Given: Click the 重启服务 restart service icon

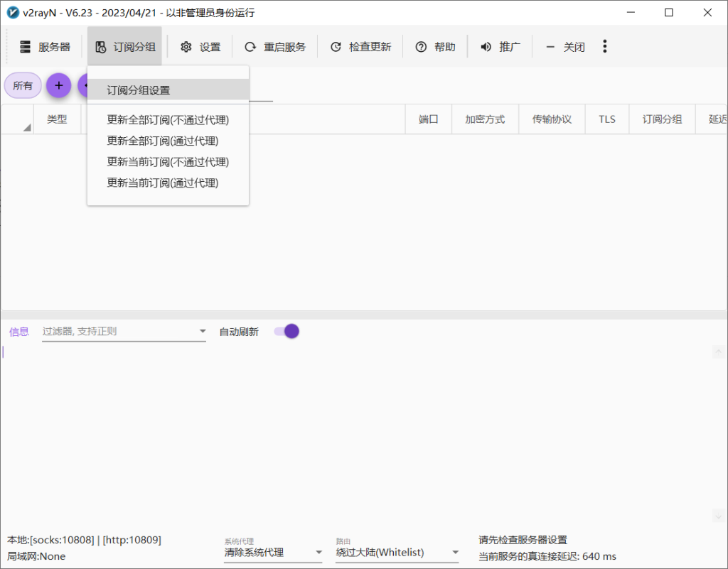Looking at the screenshot, I should click(250, 46).
